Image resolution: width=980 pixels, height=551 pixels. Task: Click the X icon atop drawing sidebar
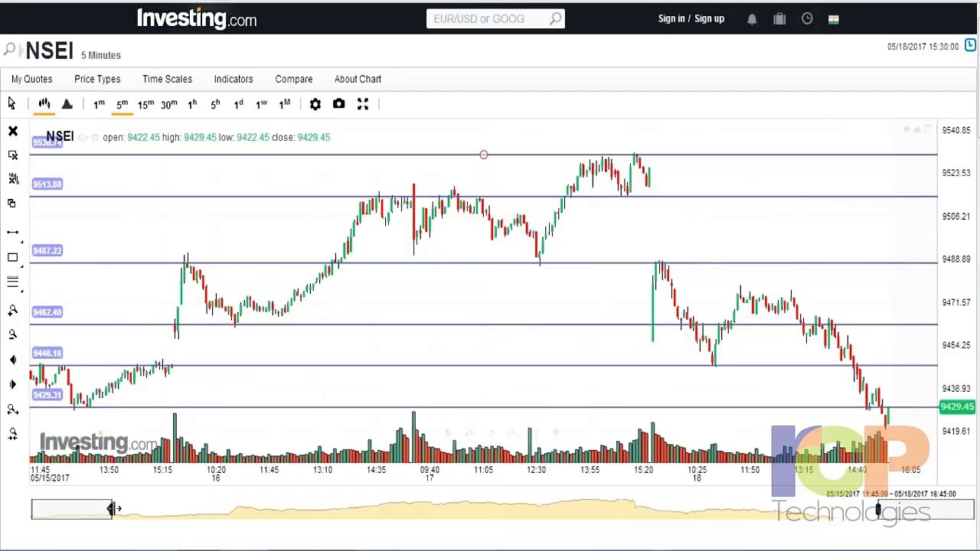coord(13,132)
